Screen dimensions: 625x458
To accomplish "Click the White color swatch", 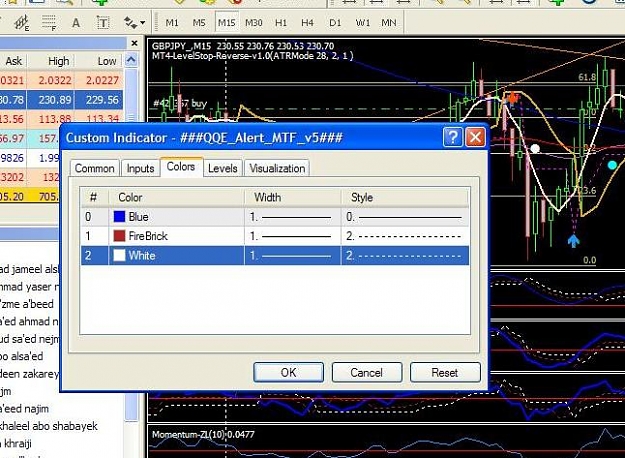I will [x=119, y=255].
